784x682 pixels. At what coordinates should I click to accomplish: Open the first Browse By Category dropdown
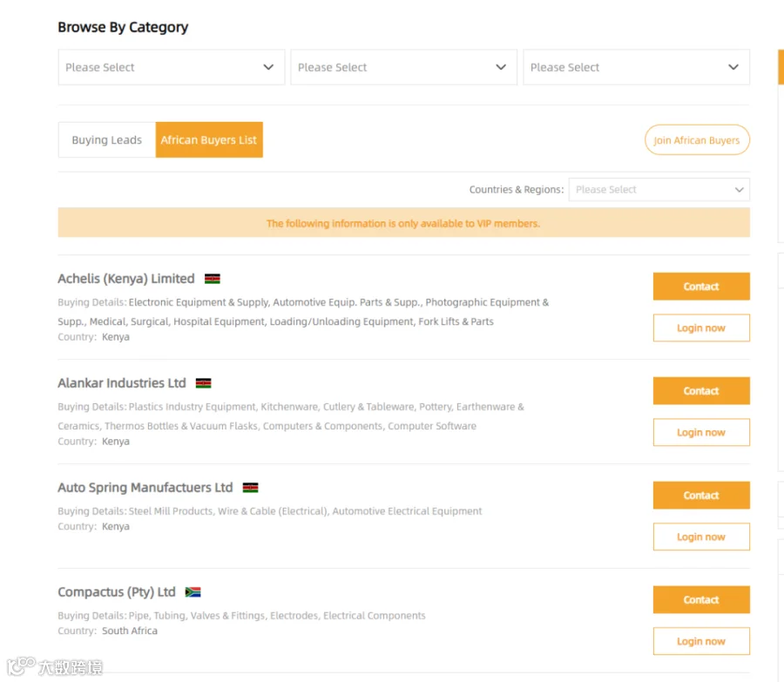171,67
